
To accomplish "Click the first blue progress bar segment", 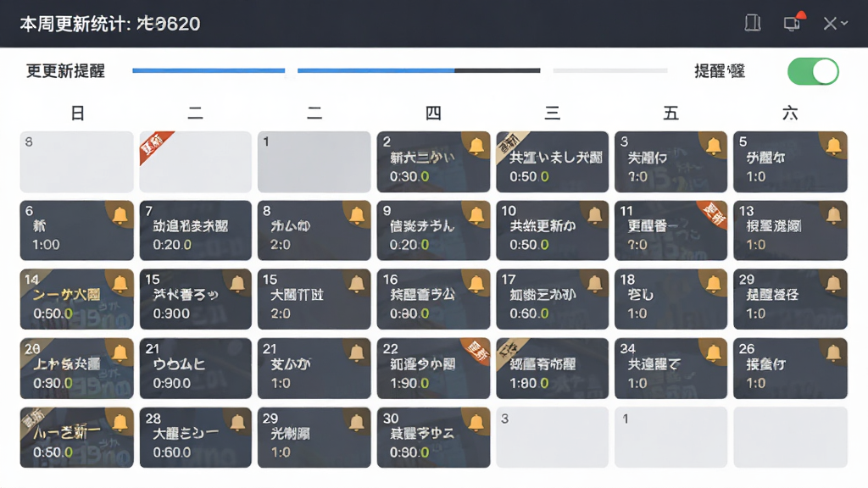I will pyautogui.click(x=209, y=71).
